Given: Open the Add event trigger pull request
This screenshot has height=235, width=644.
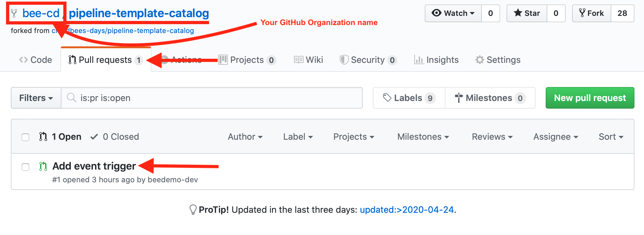Looking at the screenshot, I should [x=94, y=166].
